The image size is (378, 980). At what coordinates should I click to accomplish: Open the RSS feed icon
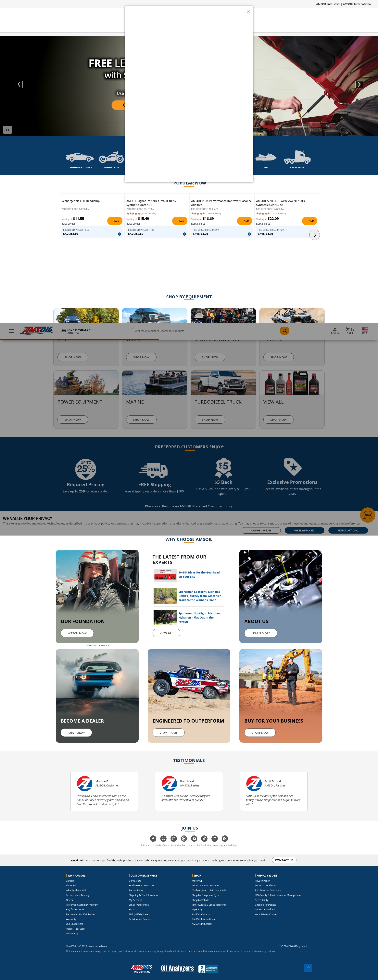(x=225, y=838)
